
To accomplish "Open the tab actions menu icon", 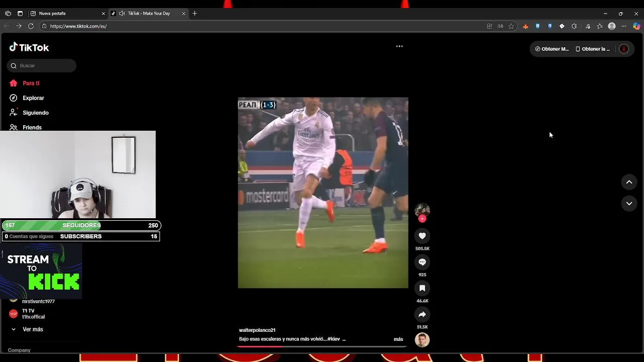I will tap(20, 14).
